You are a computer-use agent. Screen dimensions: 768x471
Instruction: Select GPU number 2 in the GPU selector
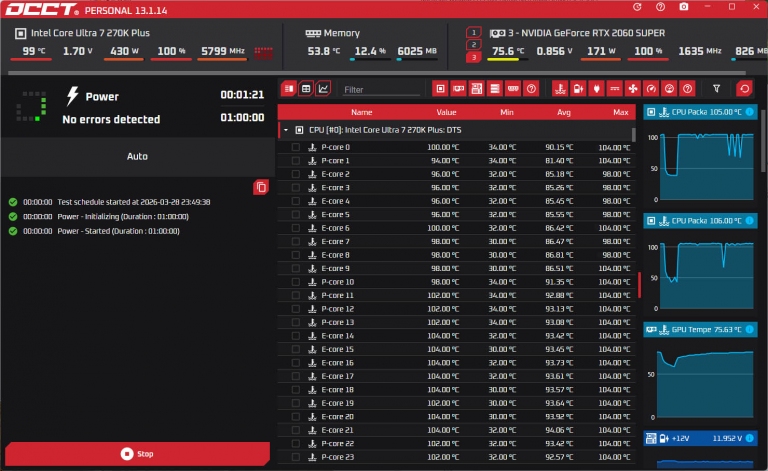(473, 44)
